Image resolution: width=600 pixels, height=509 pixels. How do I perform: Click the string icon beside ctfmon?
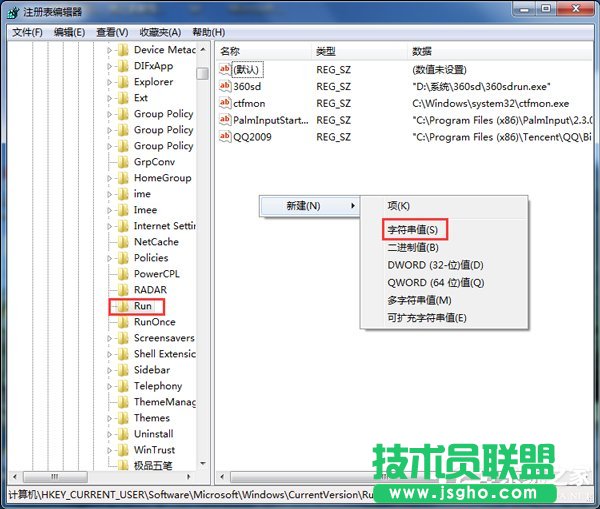pyautogui.click(x=225, y=103)
